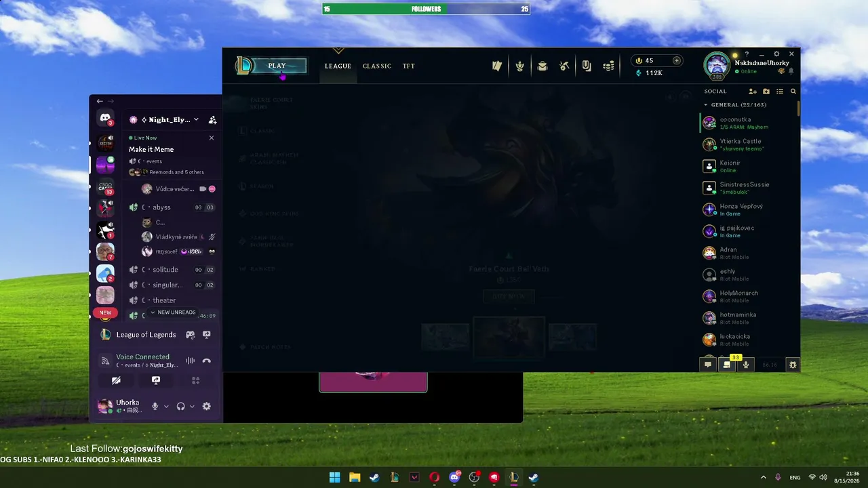Click the FOLLOWERS goal progress bar

(x=426, y=9)
